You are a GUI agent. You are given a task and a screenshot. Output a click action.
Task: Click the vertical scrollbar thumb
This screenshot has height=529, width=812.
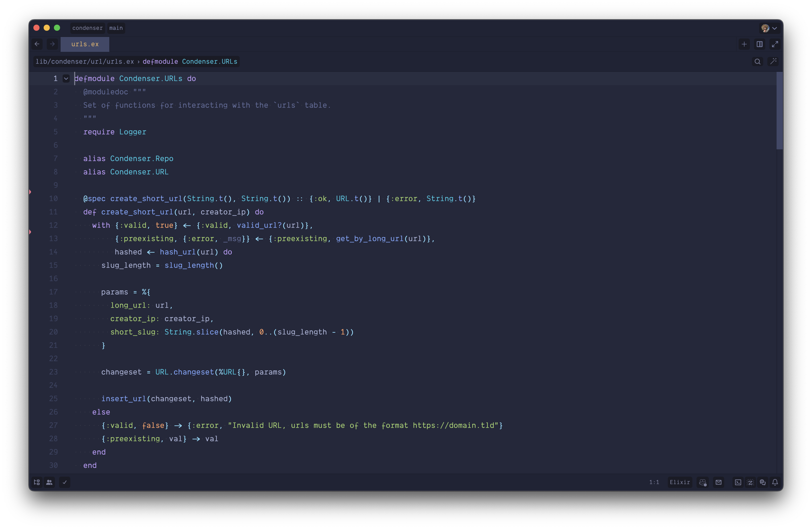pos(779,111)
